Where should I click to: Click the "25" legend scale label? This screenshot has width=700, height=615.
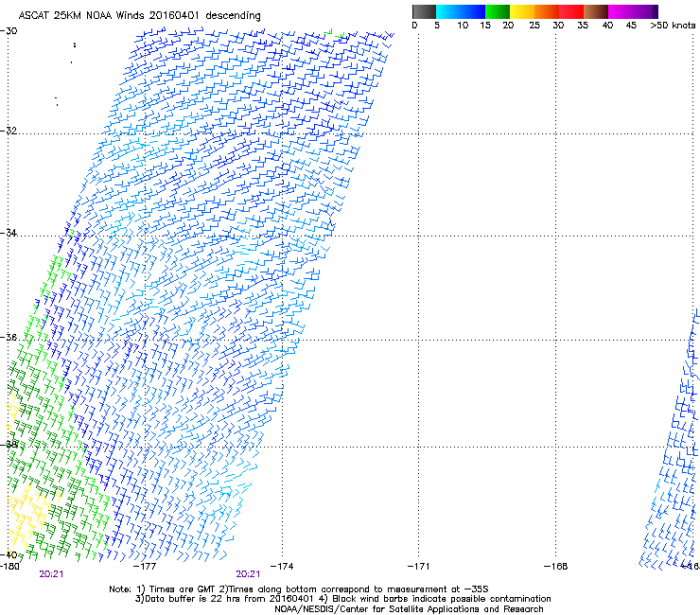tap(534, 26)
